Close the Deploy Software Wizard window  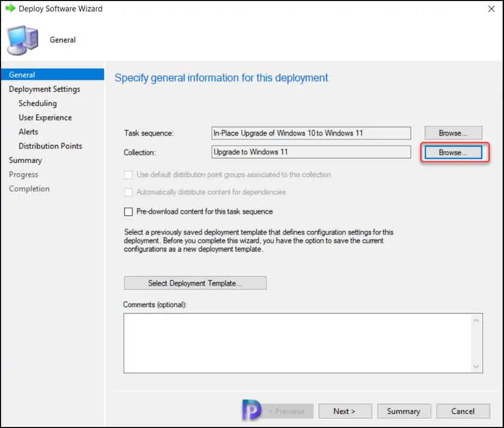(x=491, y=9)
